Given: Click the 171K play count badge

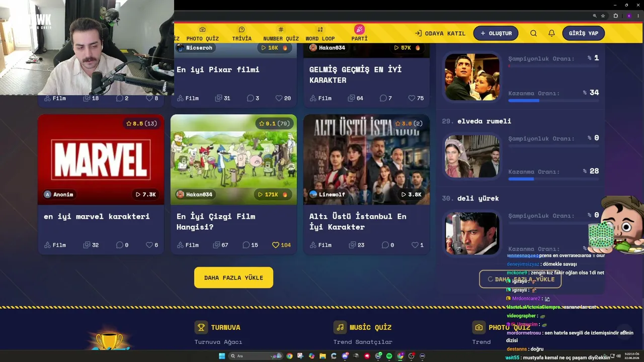Looking at the screenshot, I should pyautogui.click(x=273, y=195).
